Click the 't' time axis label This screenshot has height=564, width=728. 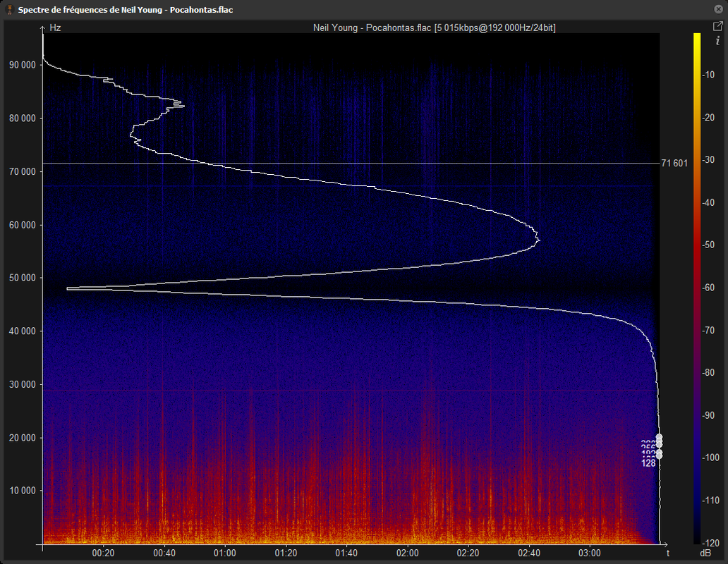668,553
